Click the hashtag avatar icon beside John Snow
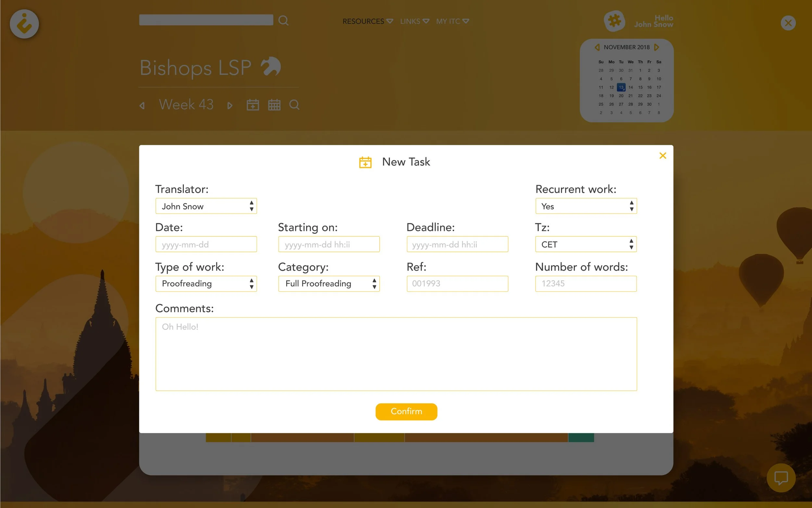Screen dimensions: 812x508 coord(614,21)
